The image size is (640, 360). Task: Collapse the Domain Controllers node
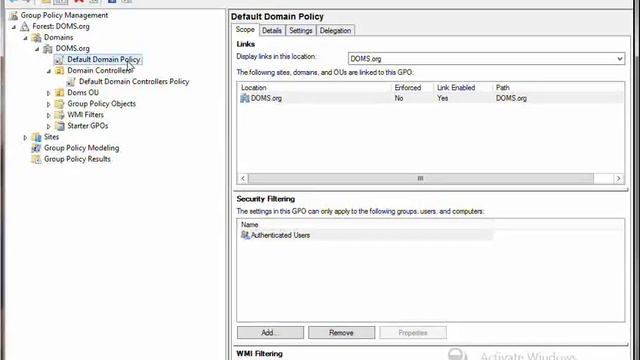(x=49, y=71)
